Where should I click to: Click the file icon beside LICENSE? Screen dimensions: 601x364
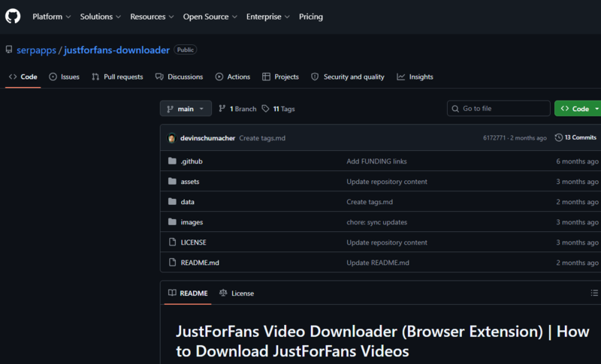click(172, 242)
